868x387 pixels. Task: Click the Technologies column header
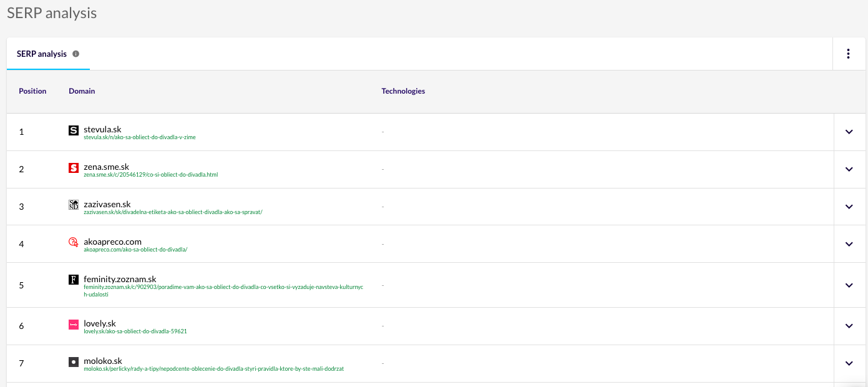click(x=403, y=91)
